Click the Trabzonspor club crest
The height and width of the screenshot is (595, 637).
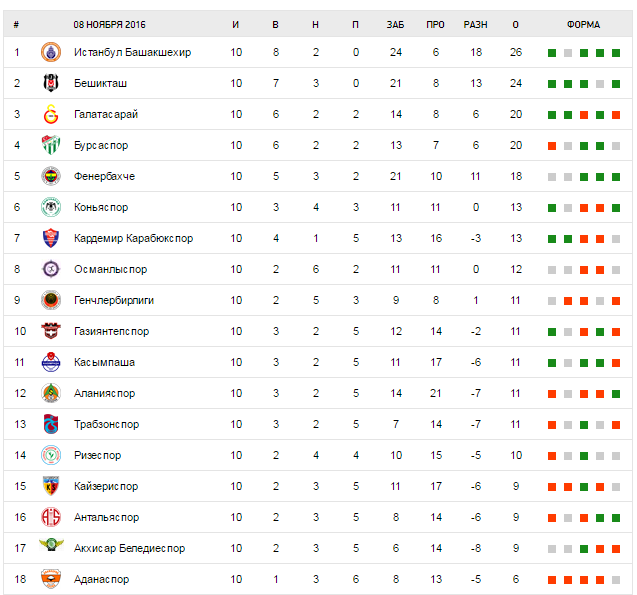coord(50,424)
